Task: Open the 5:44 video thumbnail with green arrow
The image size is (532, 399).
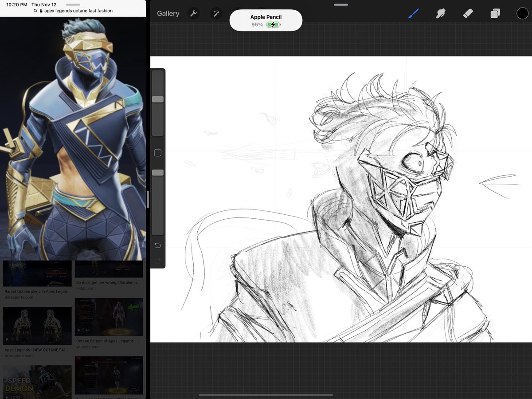Action: point(109,316)
